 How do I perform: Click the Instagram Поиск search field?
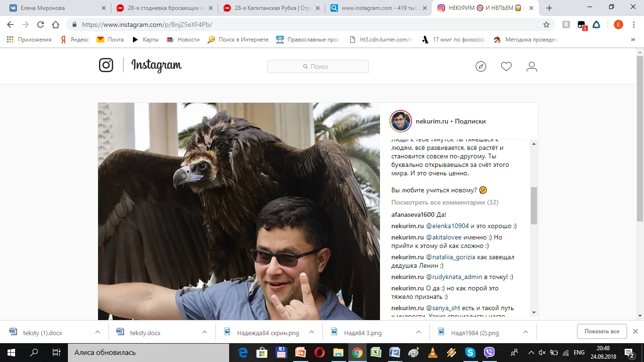318,66
